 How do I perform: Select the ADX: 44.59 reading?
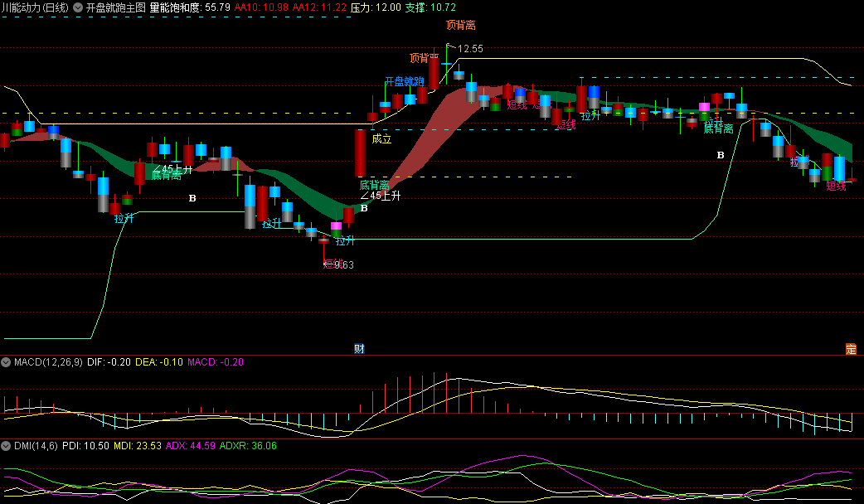pyautogui.click(x=191, y=446)
